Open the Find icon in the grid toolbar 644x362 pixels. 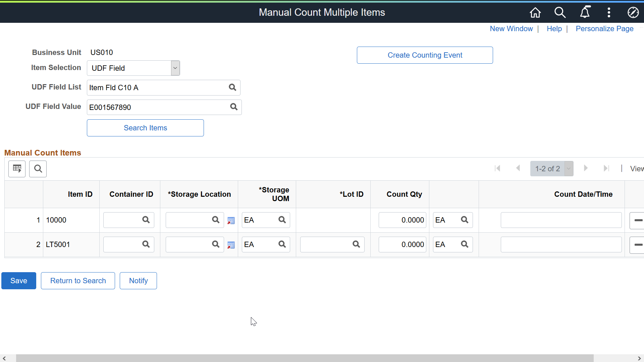[38, 169]
